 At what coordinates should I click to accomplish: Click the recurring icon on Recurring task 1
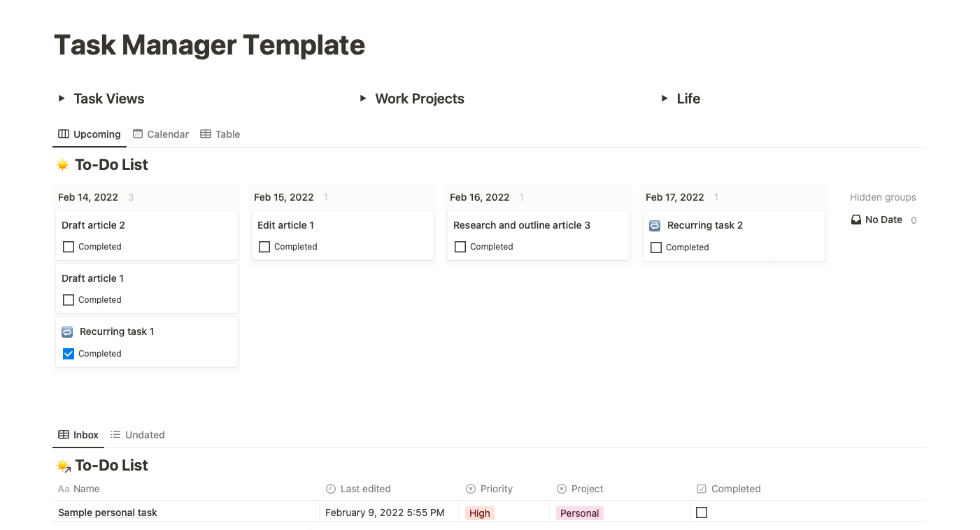point(68,331)
